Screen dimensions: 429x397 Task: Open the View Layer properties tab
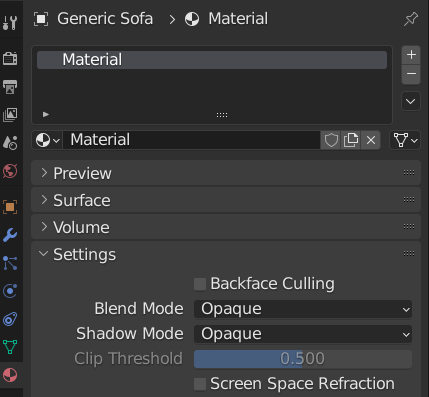click(x=10, y=115)
